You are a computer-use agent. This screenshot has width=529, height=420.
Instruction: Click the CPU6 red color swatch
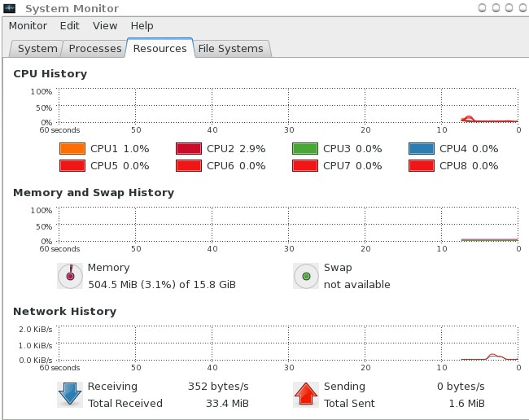(x=189, y=165)
